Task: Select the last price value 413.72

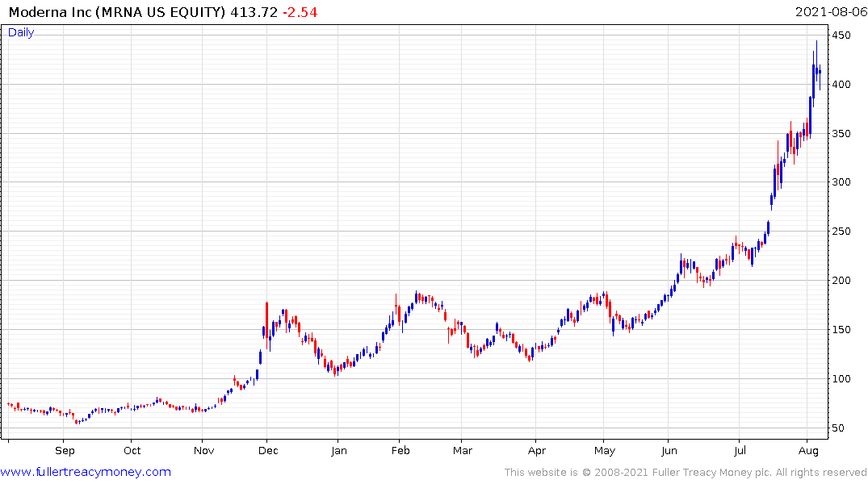Action: 254,12
